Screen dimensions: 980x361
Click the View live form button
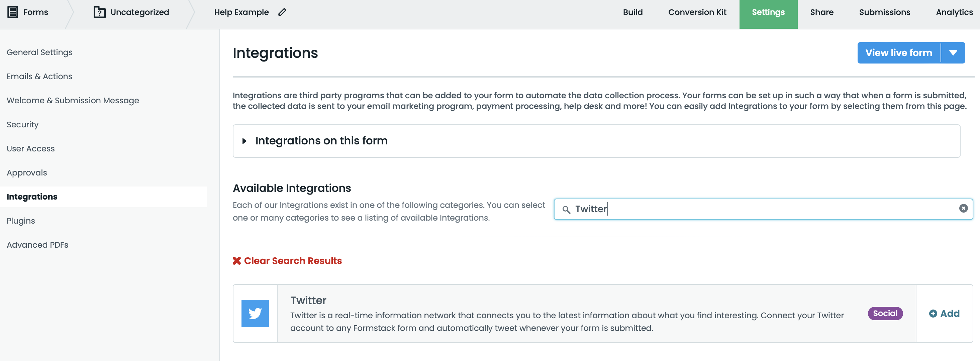[899, 53]
